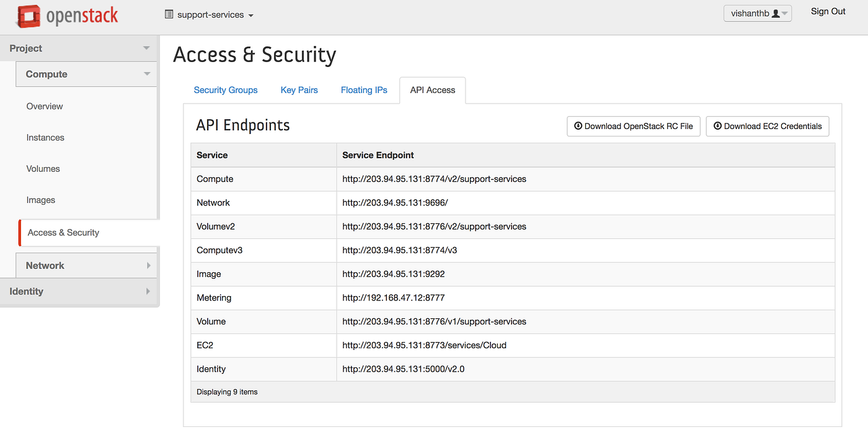The width and height of the screenshot is (868, 440).
Task: Collapse the Compute section
Action: pyautogui.click(x=86, y=73)
